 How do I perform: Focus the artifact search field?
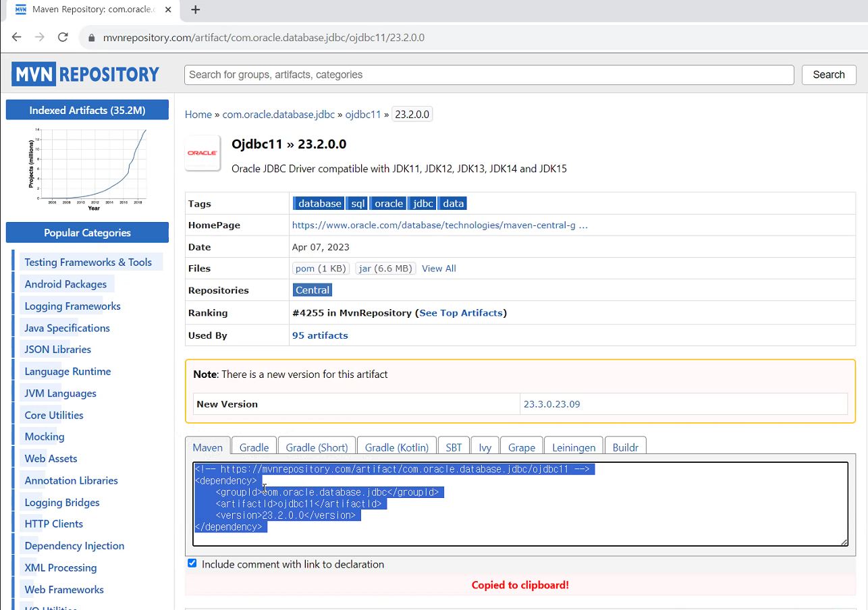489,75
